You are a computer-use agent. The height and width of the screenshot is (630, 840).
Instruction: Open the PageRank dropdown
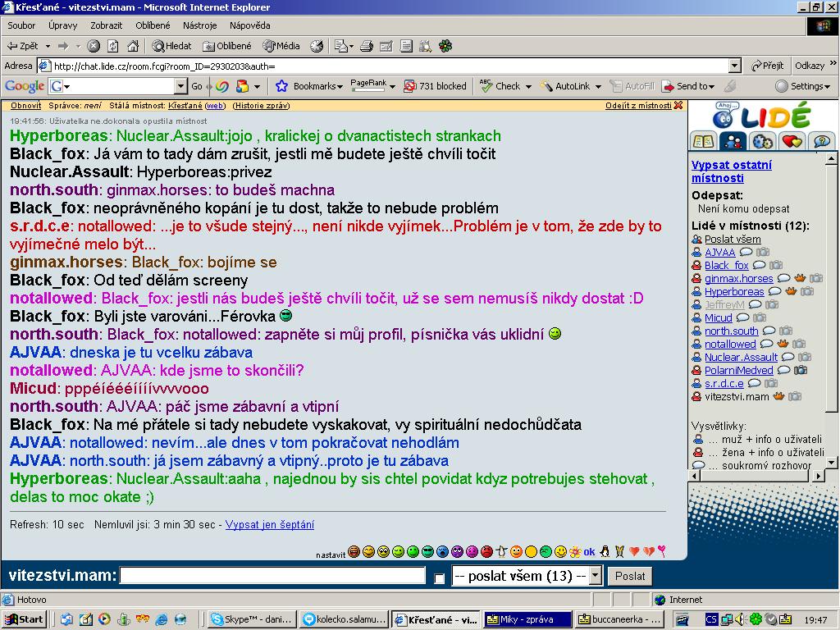pyautogui.click(x=392, y=86)
